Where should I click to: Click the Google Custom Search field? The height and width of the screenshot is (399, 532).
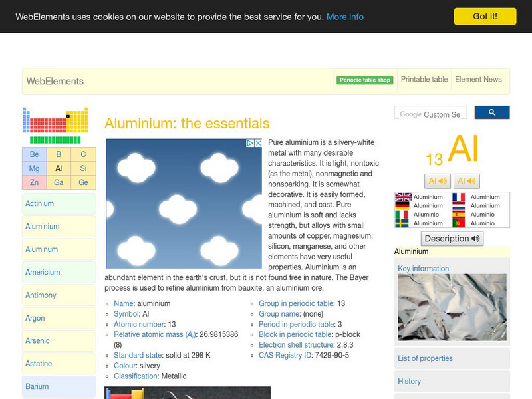coord(432,113)
